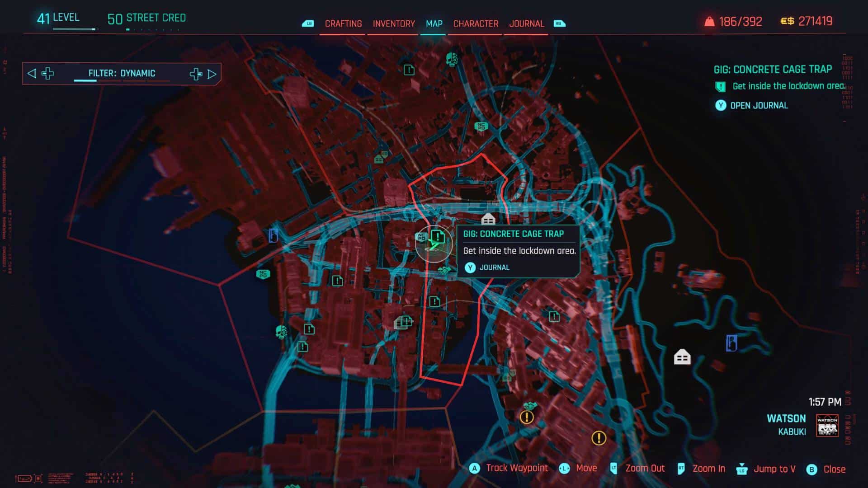868x488 pixels.
Task: Go to next map filter with right arrow
Action: 212,74
